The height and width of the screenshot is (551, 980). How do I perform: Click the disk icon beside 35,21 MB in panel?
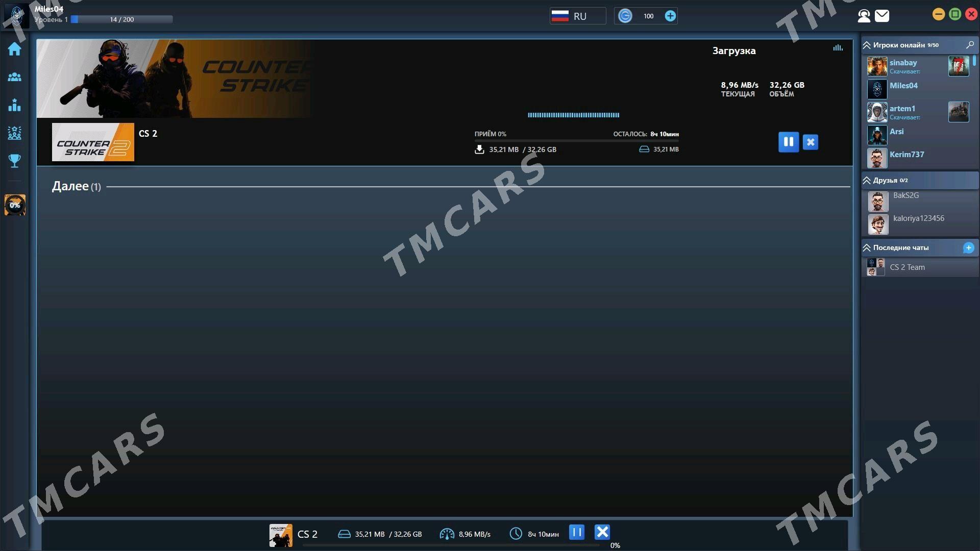tap(644, 149)
